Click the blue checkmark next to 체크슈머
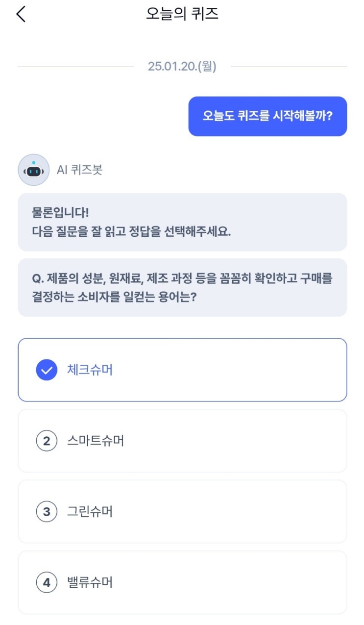 (47, 370)
